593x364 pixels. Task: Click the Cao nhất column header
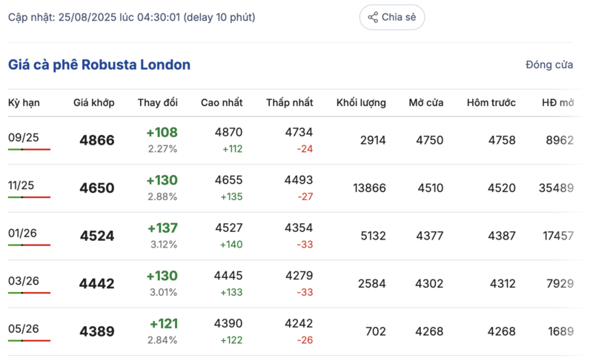[222, 102]
